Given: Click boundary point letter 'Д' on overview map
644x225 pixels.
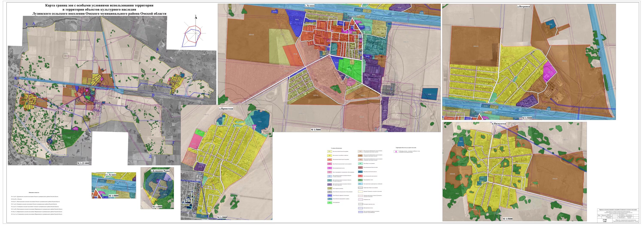Looking at the screenshot, I should pyautogui.click(x=150, y=156).
